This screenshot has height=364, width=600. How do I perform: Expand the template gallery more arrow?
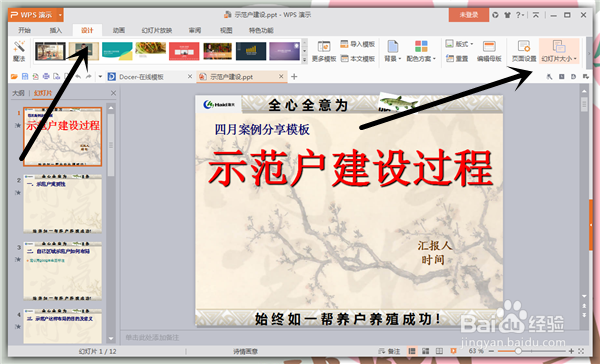(x=305, y=60)
